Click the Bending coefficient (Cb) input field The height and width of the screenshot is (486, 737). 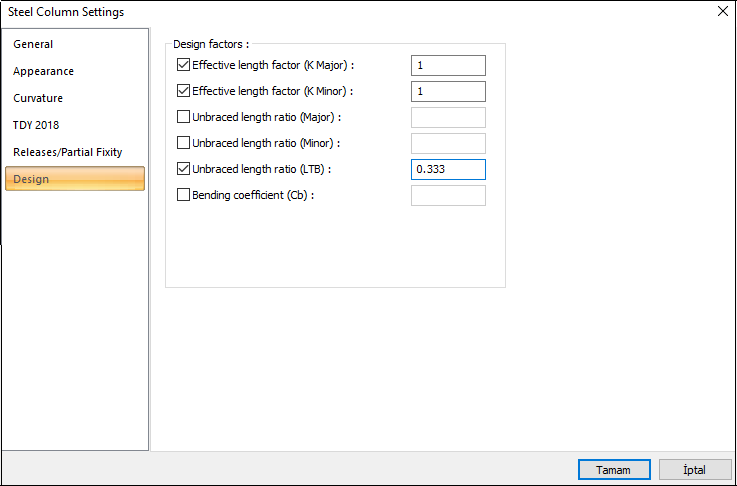pyautogui.click(x=448, y=195)
